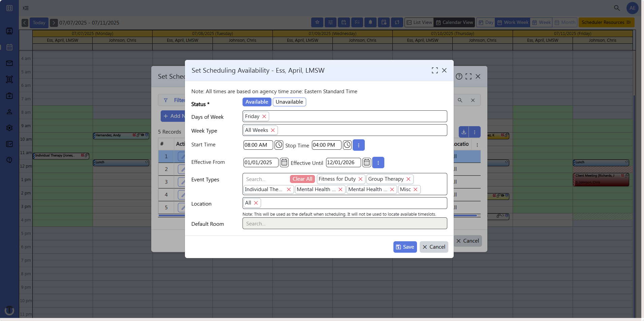Click the Default Room search field

pos(345,223)
